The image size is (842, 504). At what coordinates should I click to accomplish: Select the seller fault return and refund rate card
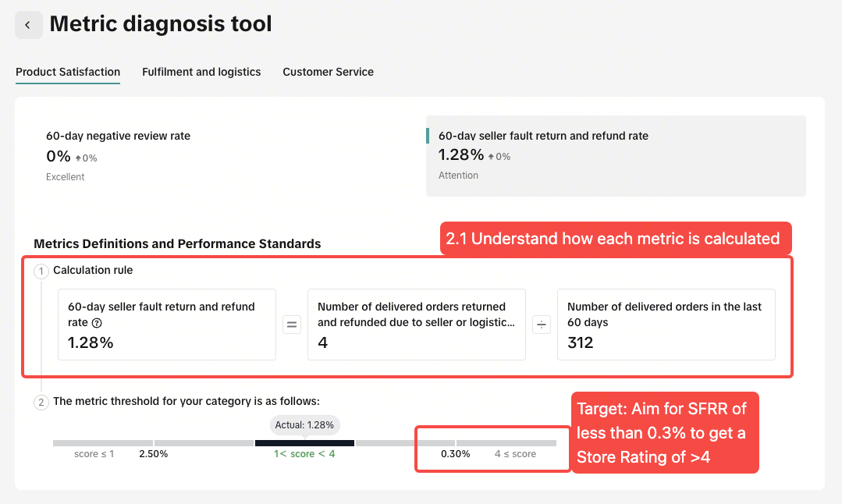(x=616, y=156)
